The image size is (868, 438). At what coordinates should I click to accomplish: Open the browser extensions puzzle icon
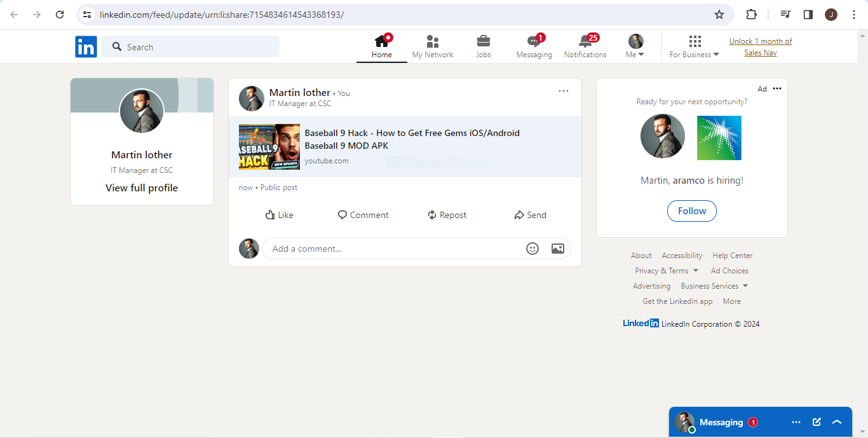(x=751, y=15)
